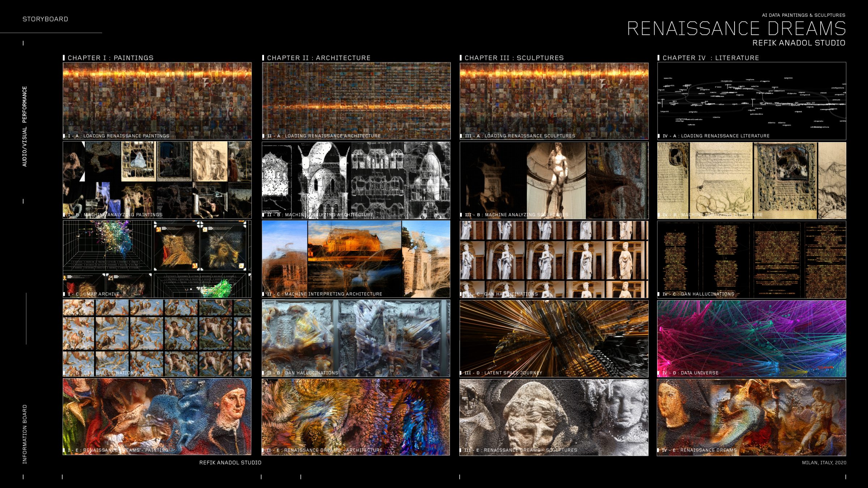Open 'III - A : Loading Renaissance Sculptures' thumbnail
Viewport: 868px width, 488px height.
[x=554, y=101]
